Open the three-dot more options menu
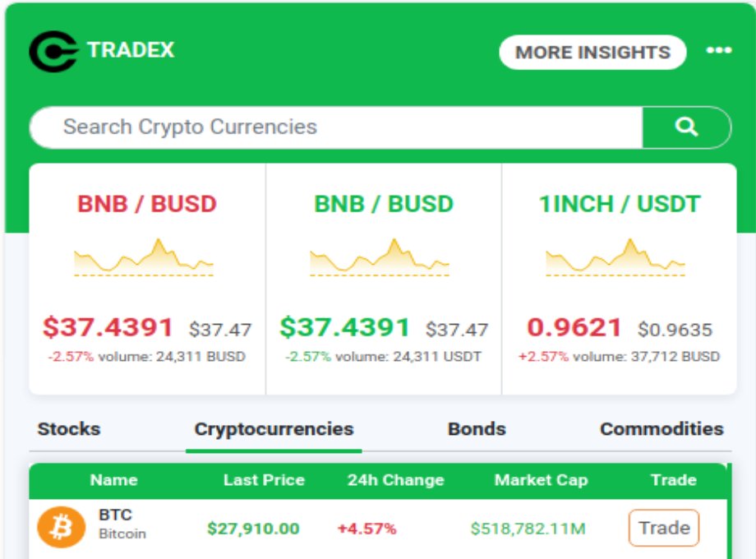 click(718, 51)
